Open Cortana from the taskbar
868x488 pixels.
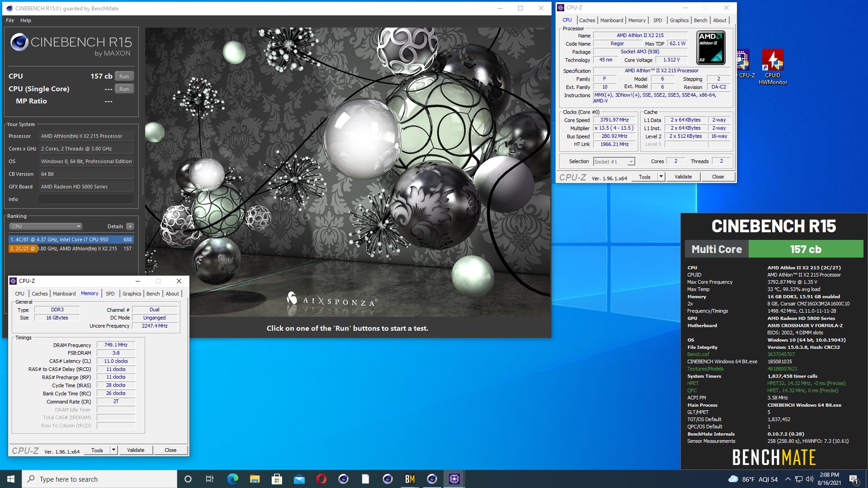[x=188, y=479]
